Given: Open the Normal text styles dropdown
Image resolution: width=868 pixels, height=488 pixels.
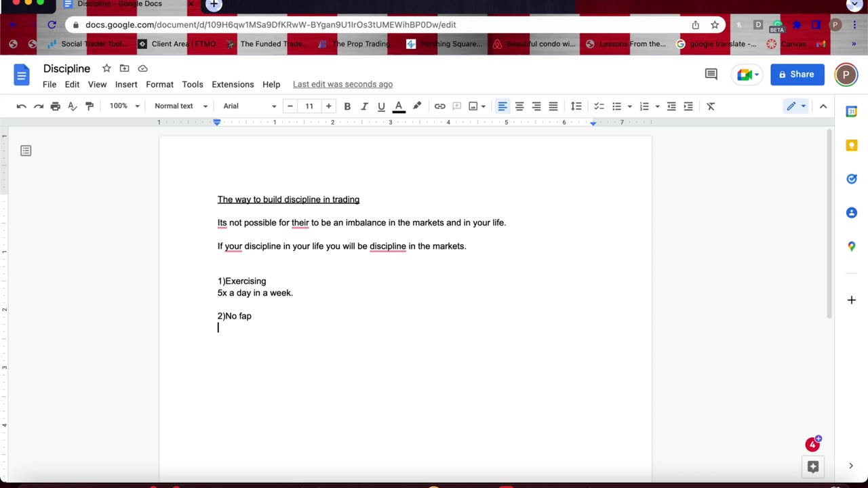Looking at the screenshot, I should point(180,106).
